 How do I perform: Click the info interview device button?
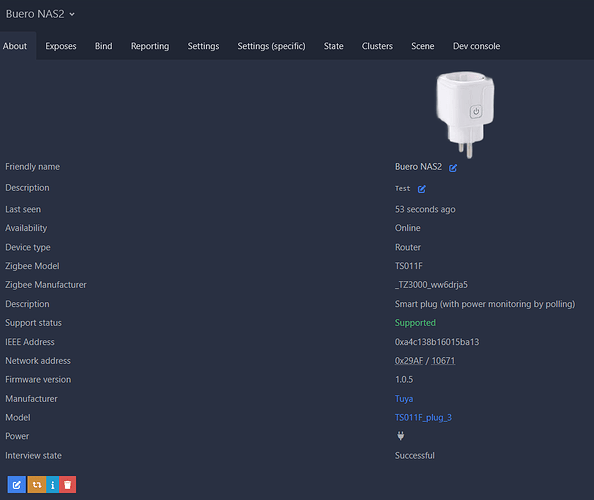(x=53, y=484)
